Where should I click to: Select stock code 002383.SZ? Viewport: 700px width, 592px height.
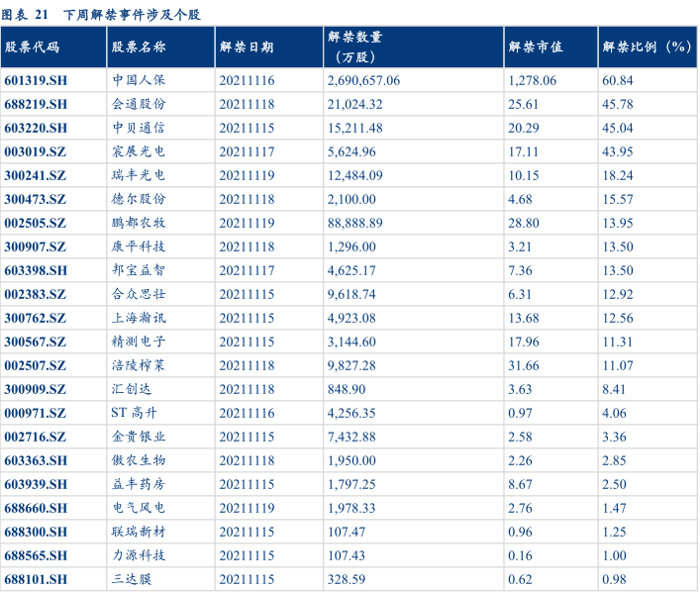[36, 294]
